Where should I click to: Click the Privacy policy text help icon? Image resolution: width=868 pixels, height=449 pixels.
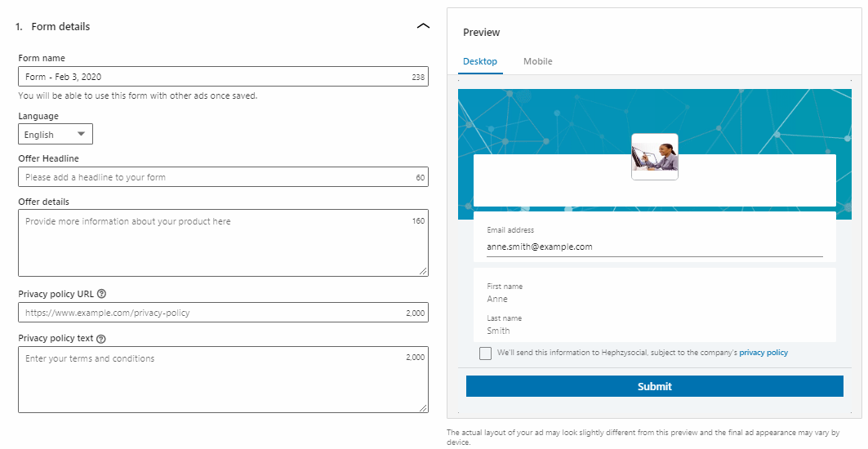coord(100,339)
